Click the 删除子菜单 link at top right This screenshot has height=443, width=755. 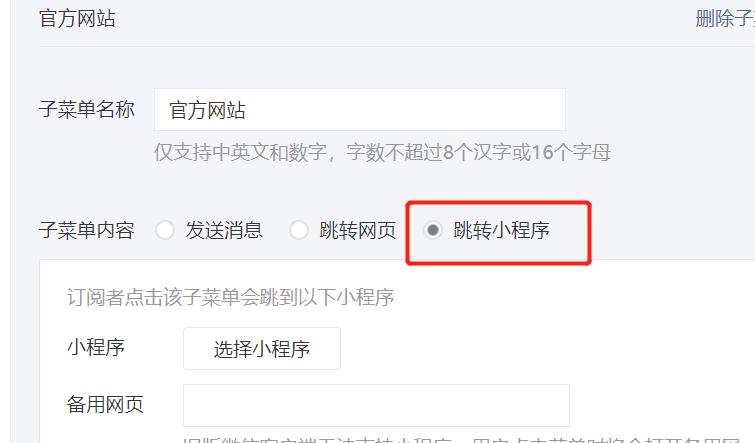pyautogui.click(x=725, y=19)
